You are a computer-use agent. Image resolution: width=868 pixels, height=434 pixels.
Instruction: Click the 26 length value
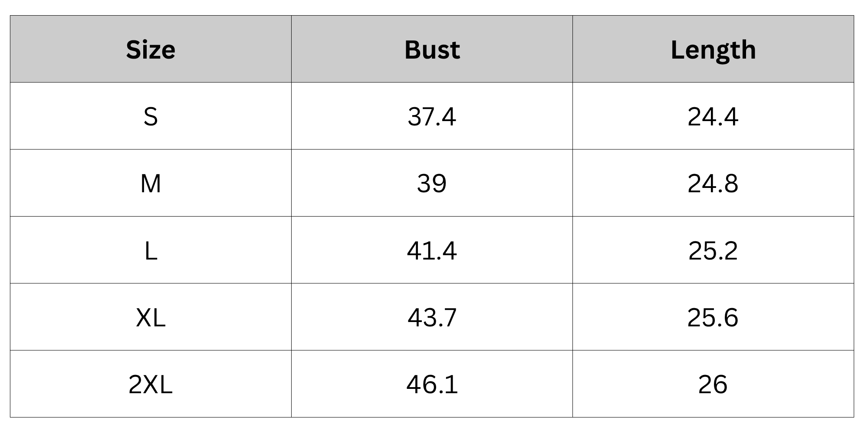(713, 384)
